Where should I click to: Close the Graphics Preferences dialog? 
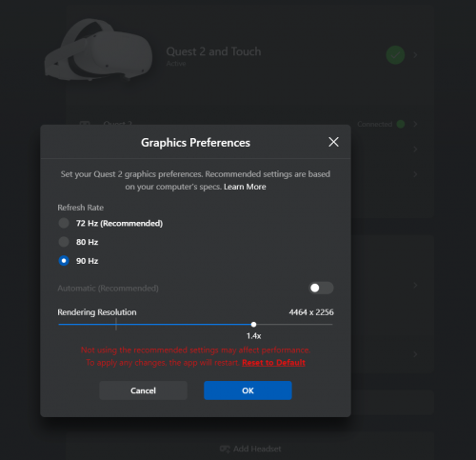(333, 142)
